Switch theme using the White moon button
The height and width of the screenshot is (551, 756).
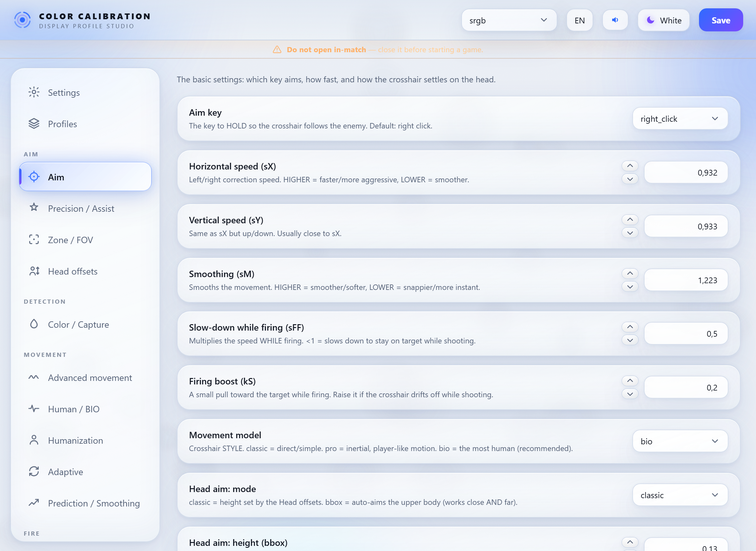(664, 20)
